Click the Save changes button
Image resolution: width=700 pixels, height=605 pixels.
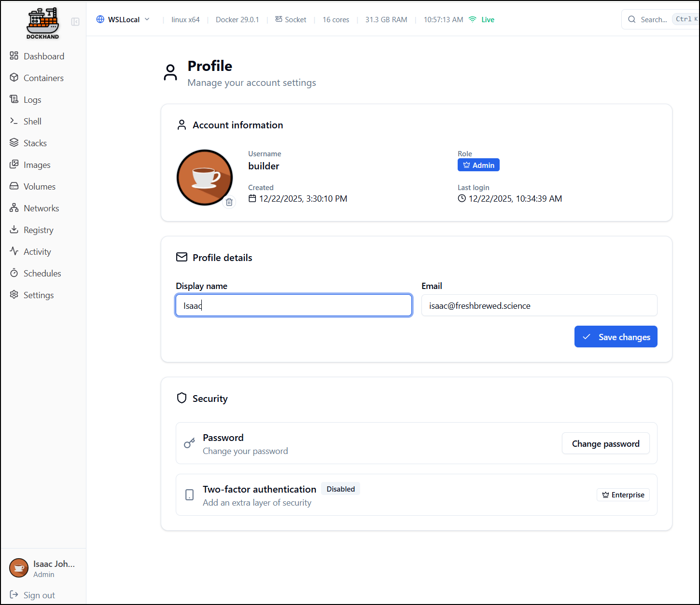[x=616, y=337]
